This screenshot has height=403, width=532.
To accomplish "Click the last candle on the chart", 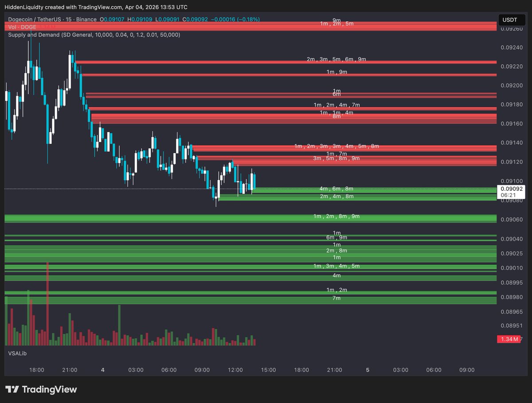I will click(x=254, y=182).
